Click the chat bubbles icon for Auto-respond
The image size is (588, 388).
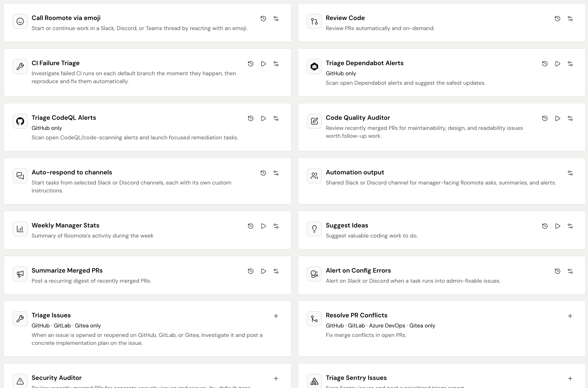coord(20,176)
